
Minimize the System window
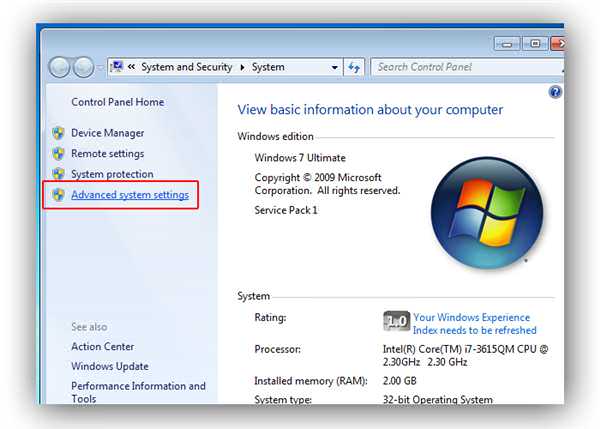coord(507,44)
